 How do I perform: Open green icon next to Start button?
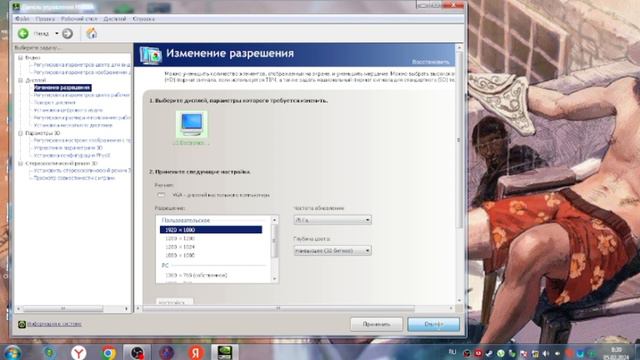(x=50, y=352)
